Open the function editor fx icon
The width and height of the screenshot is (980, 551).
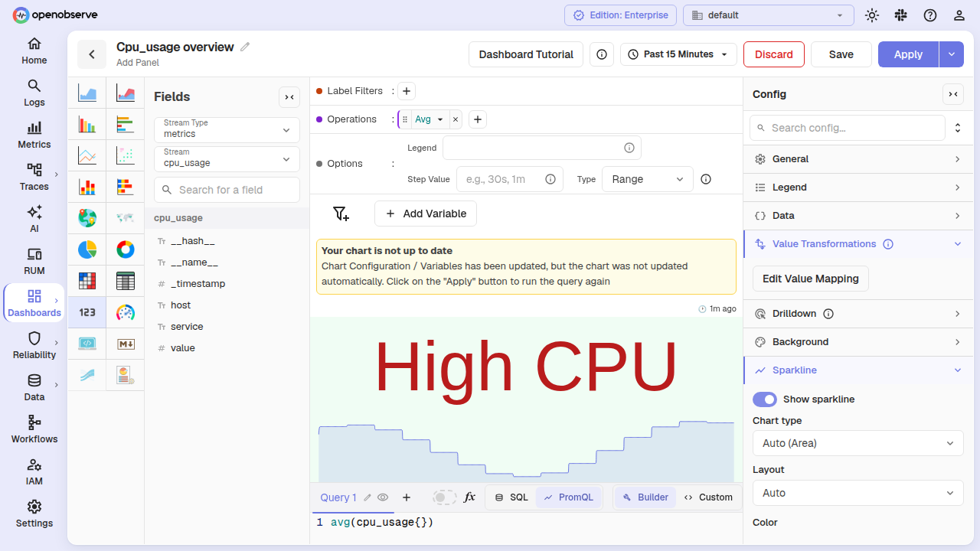pyautogui.click(x=469, y=497)
